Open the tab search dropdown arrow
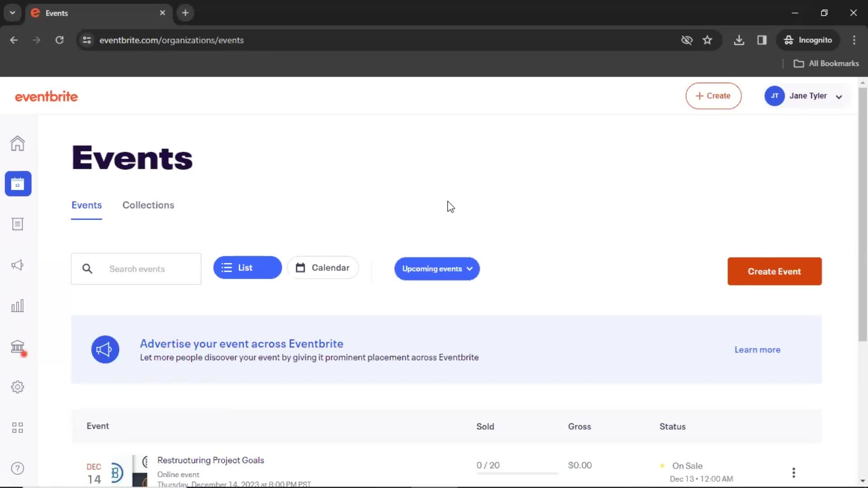Screen dimensions: 868x488 click(x=13, y=13)
